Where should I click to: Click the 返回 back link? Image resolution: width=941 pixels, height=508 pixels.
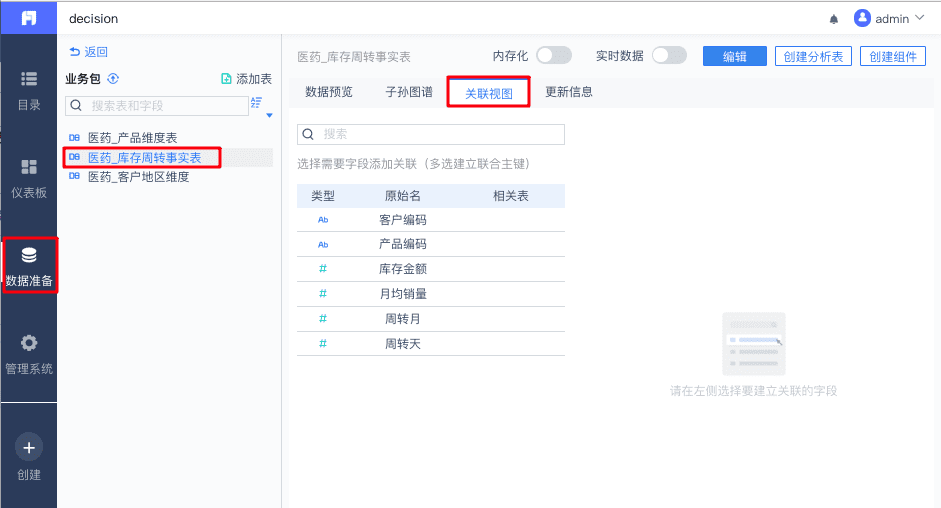(89, 52)
